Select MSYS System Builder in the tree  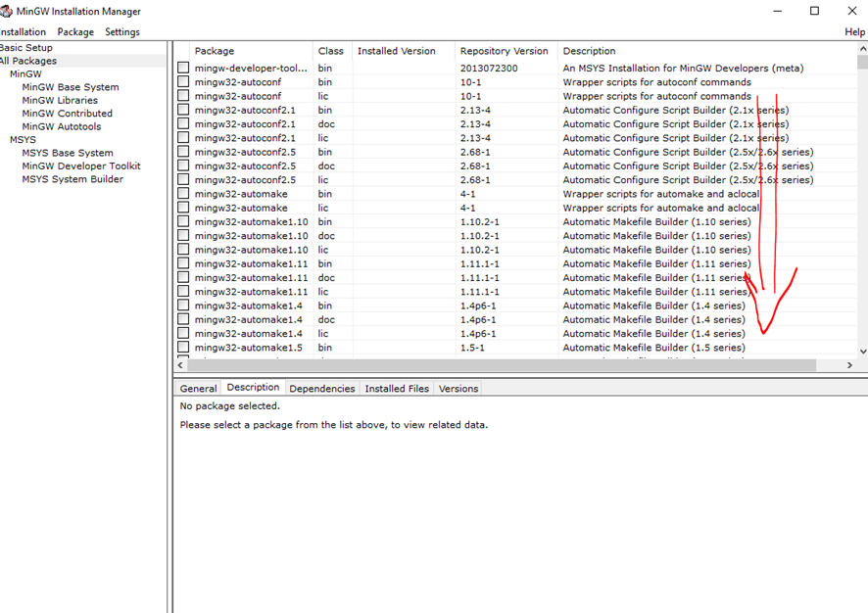point(72,179)
